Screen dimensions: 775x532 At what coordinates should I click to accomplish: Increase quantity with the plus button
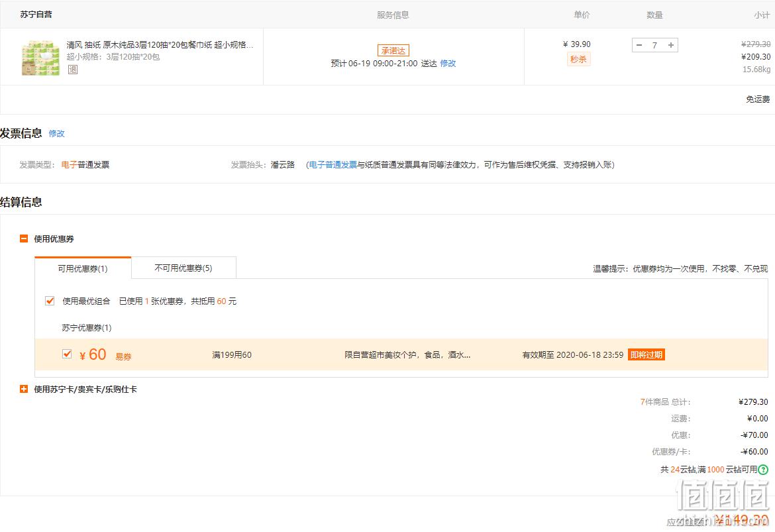tap(671, 45)
